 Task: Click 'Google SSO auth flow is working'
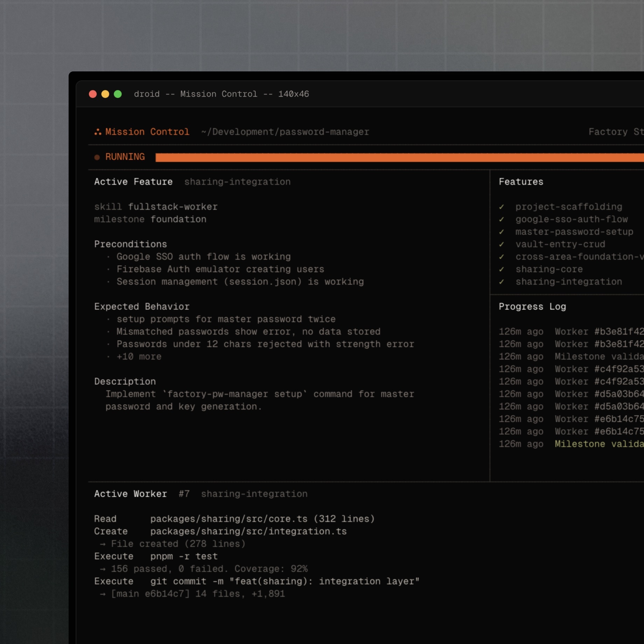point(204,257)
